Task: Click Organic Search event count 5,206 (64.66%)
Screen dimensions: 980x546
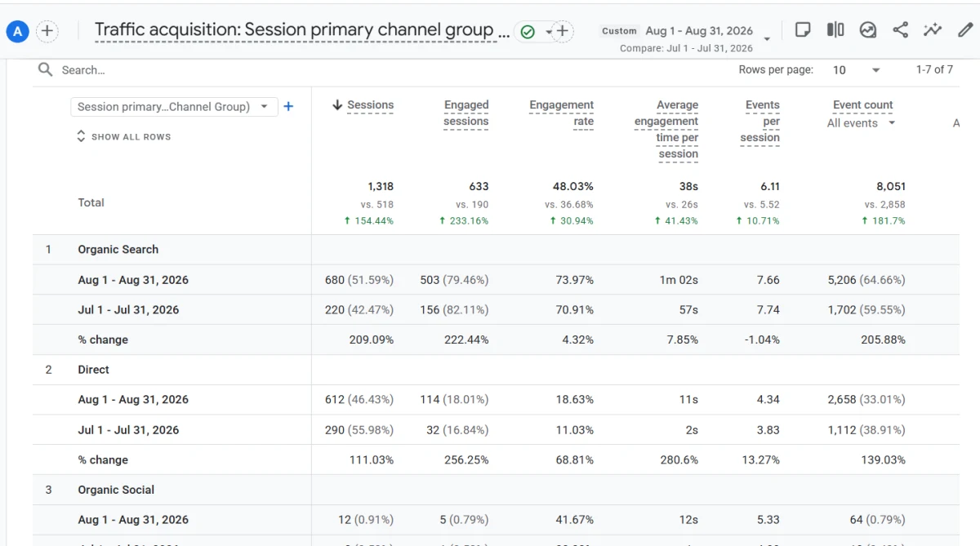Action: (866, 280)
